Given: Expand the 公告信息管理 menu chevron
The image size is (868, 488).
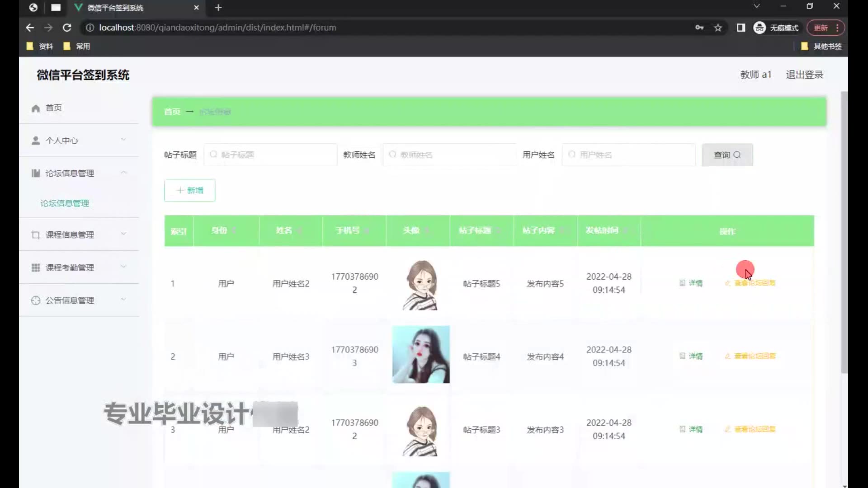Looking at the screenshot, I should coord(123,300).
